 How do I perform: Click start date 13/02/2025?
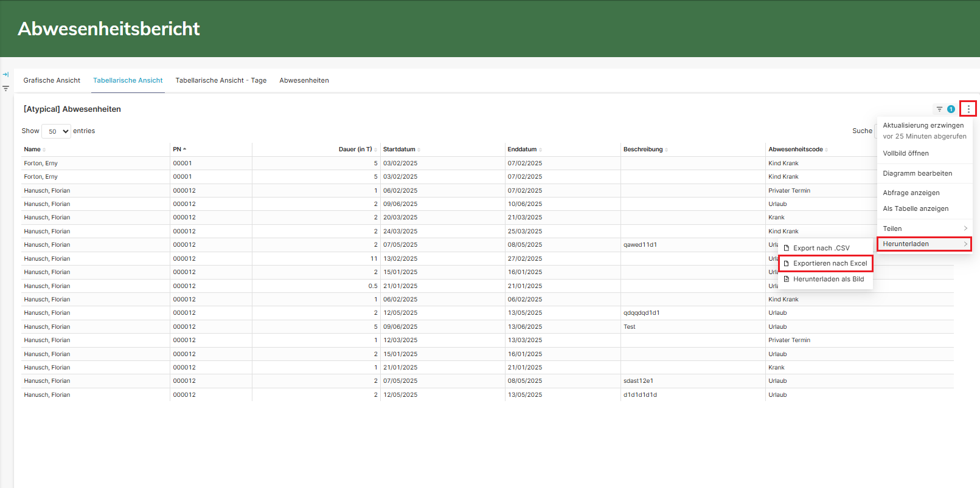click(400, 259)
